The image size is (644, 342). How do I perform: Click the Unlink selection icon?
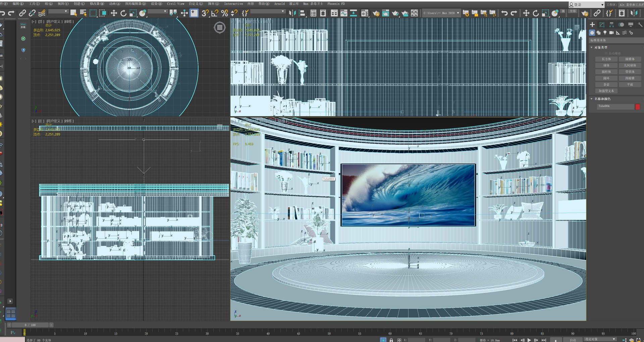tap(32, 13)
